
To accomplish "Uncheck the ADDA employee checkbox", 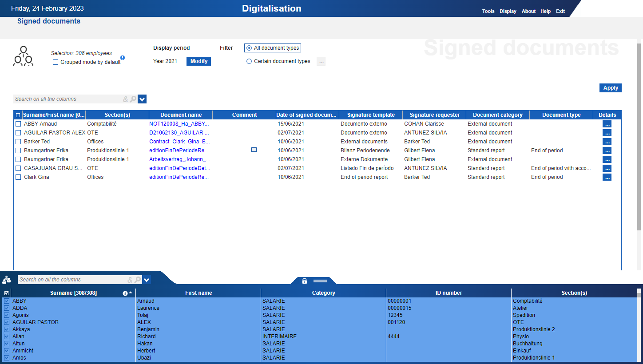I will tap(7, 308).
